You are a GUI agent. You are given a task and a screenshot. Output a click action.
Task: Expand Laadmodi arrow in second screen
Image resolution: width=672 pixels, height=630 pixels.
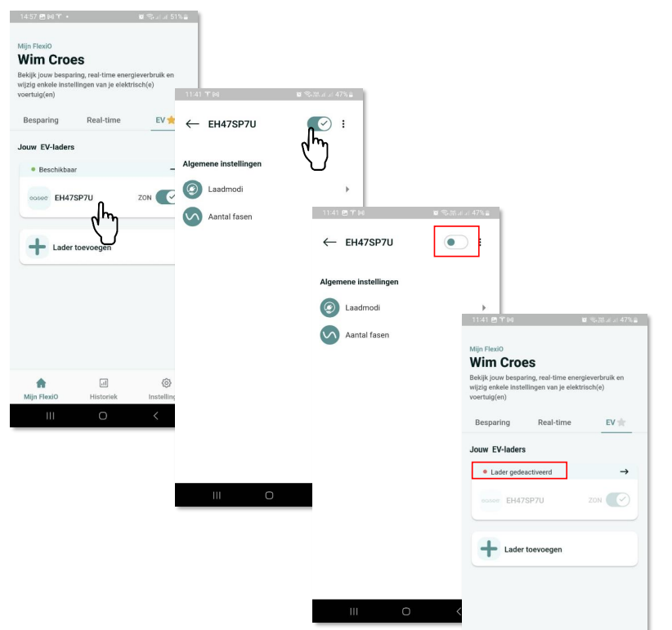347,190
